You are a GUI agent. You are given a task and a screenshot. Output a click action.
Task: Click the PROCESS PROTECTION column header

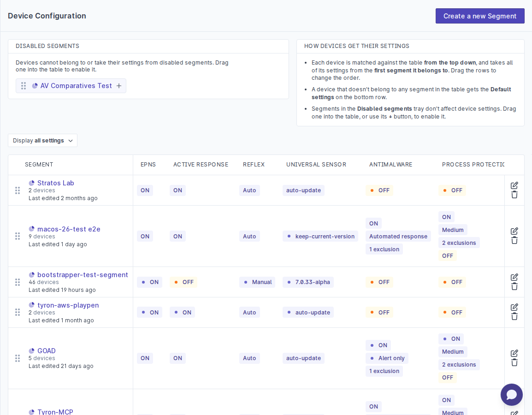[473, 165]
